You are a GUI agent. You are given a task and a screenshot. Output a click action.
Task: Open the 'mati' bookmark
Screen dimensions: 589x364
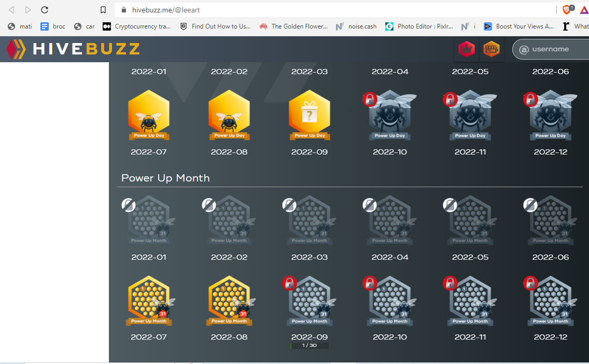20,26
